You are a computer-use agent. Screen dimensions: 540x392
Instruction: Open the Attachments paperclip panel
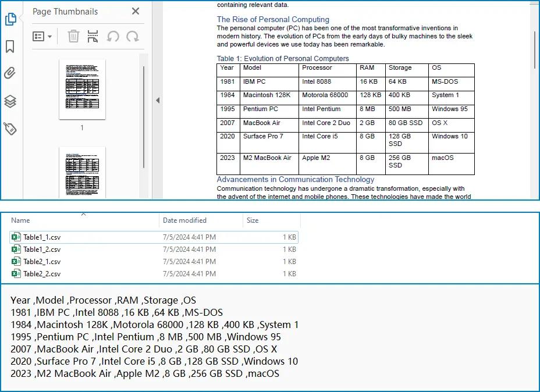point(10,73)
